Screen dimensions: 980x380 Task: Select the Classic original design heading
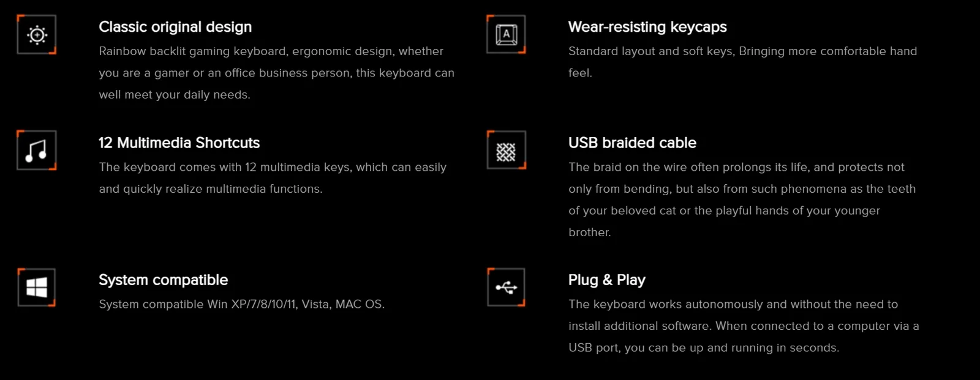point(175,27)
